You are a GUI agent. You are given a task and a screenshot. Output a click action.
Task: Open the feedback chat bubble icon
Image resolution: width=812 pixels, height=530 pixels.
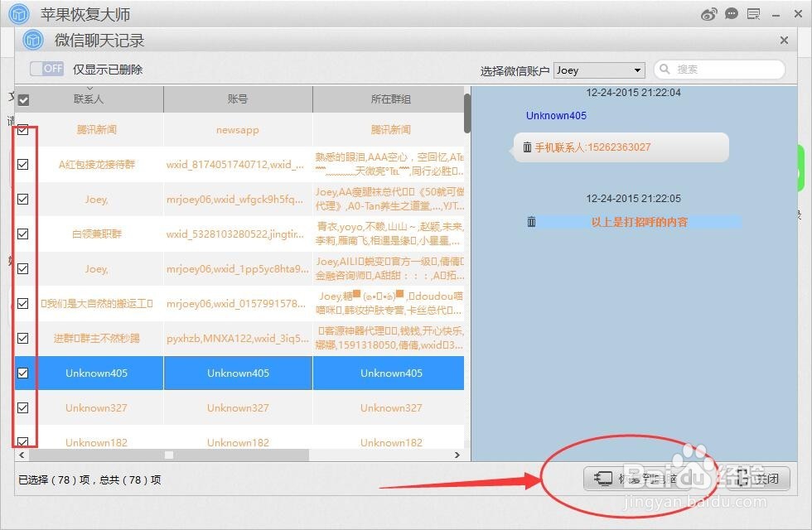pos(731,13)
